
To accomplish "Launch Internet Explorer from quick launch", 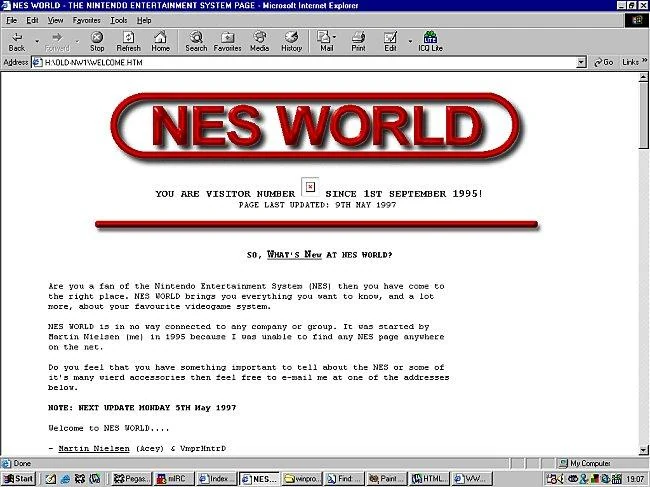I will 65,479.
